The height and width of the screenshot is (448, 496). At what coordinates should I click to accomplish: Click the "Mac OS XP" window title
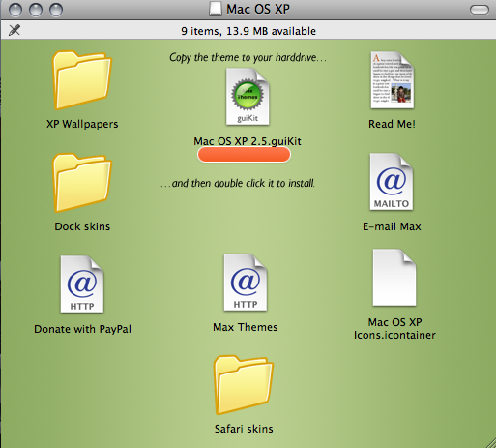pyautogui.click(x=258, y=9)
